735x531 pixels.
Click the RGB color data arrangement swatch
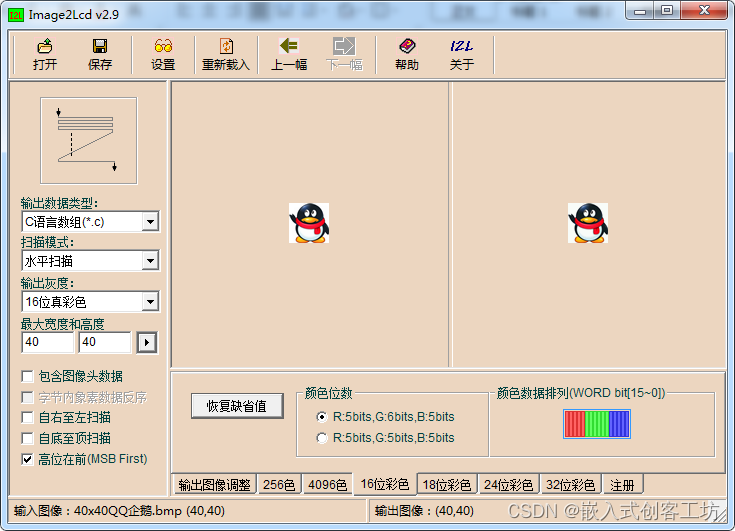[x=597, y=424]
